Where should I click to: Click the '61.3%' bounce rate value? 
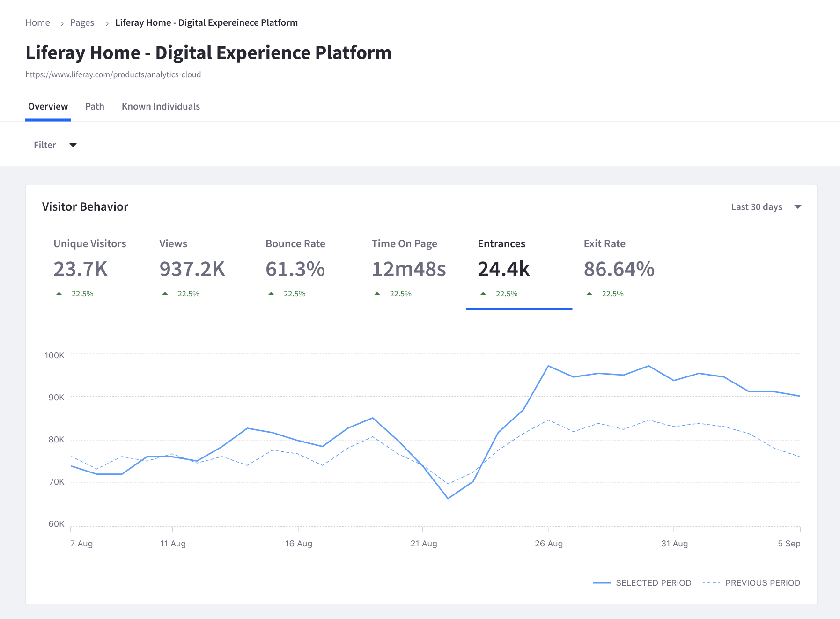[295, 269]
